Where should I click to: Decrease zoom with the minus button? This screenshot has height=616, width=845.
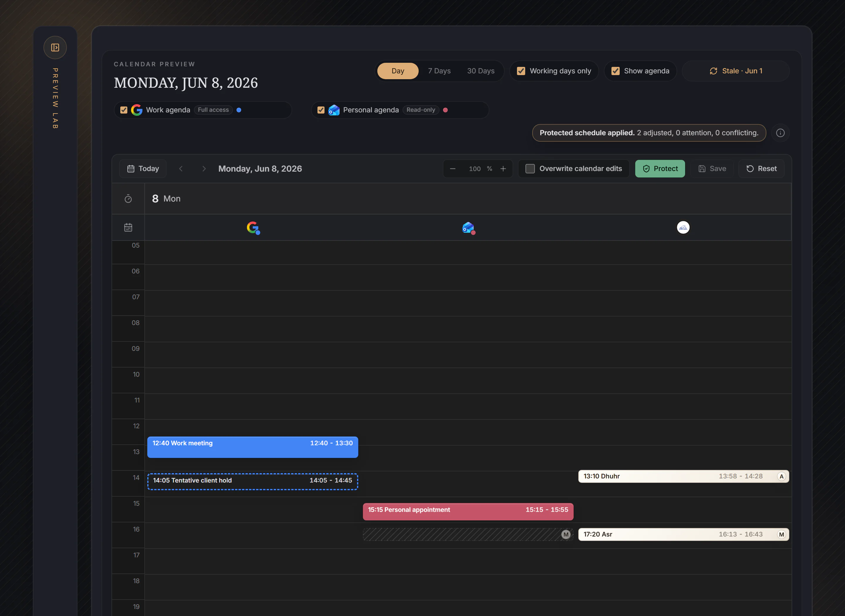(453, 169)
